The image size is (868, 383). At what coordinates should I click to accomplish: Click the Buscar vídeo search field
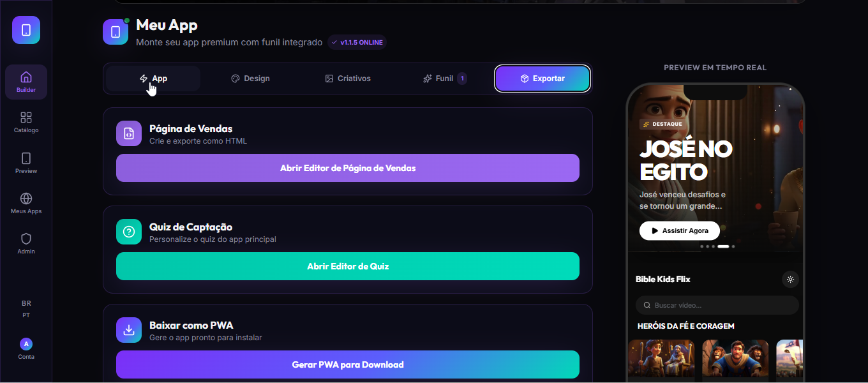[717, 305]
